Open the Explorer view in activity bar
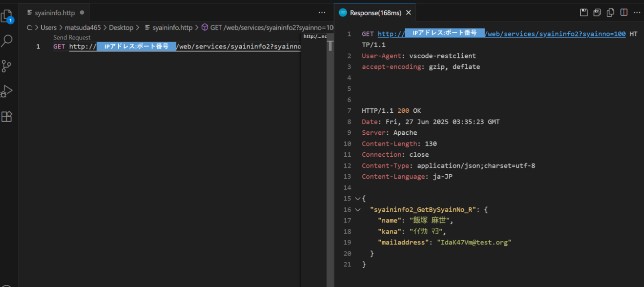 pyautogui.click(x=7, y=17)
